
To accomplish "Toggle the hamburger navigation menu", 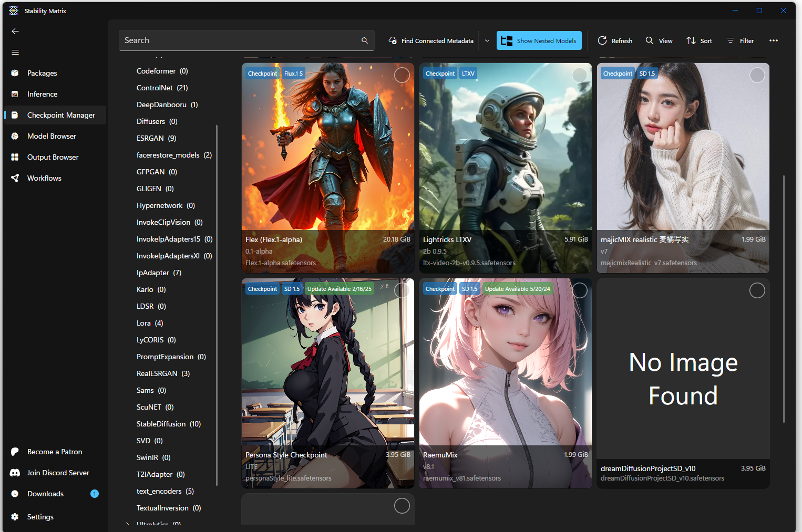I will [15, 52].
